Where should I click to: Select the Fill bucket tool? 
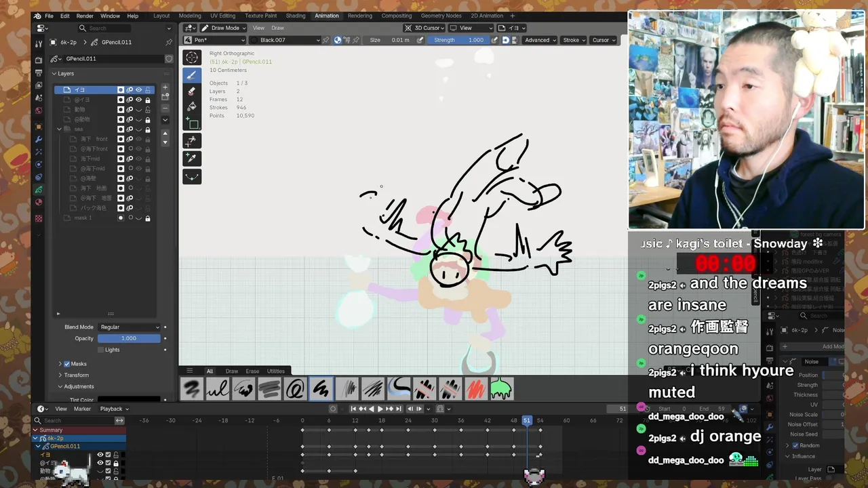point(192,106)
